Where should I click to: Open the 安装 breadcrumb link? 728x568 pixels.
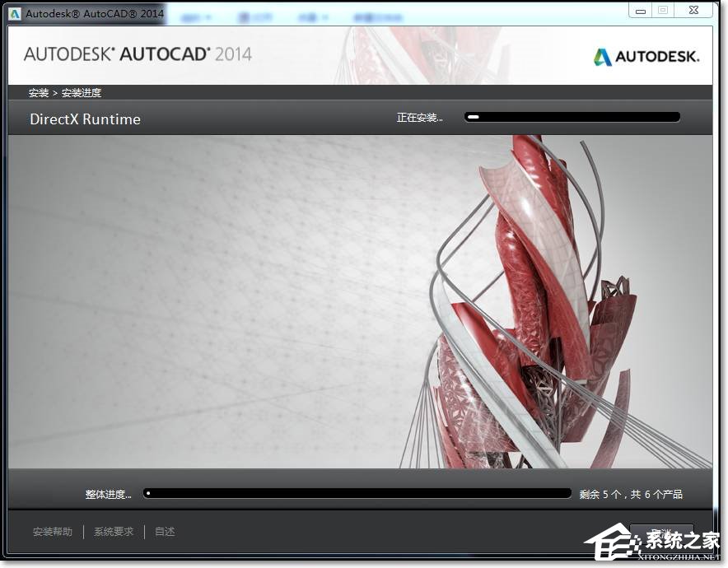[x=40, y=92]
